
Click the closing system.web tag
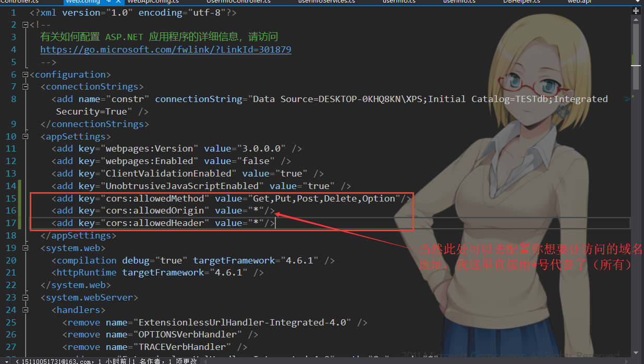(x=76, y=285)
